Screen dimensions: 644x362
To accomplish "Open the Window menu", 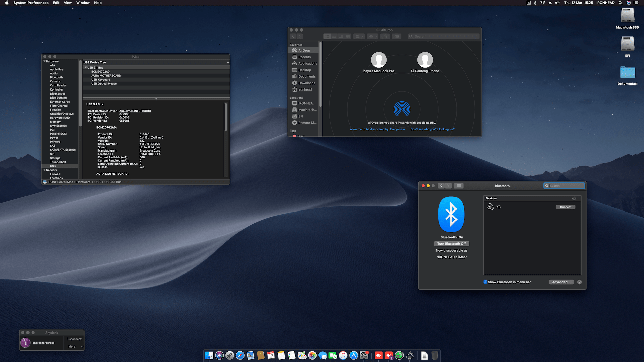I will pos(83,3).
